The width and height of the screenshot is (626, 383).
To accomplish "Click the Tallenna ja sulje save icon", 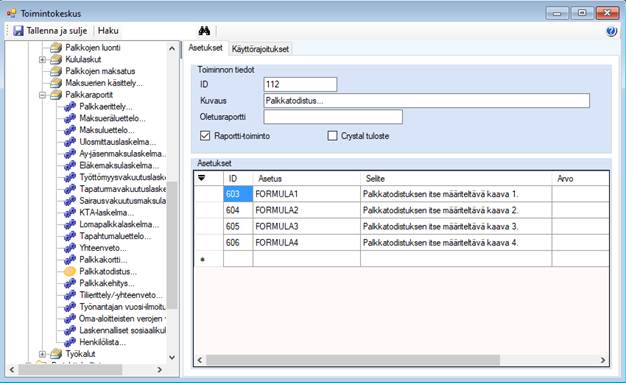I will click(x=18, y=31).
